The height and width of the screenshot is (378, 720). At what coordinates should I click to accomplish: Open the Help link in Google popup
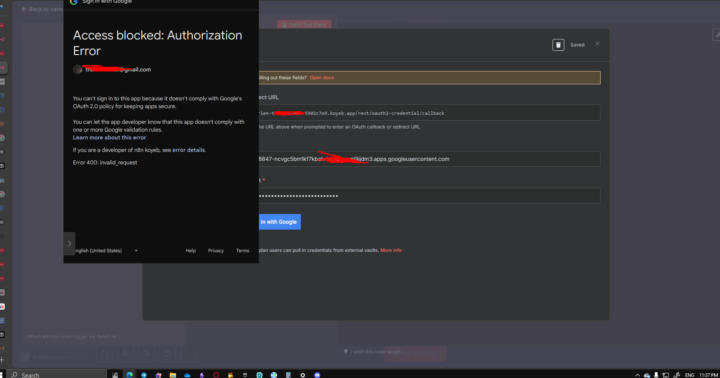point(191,250)
